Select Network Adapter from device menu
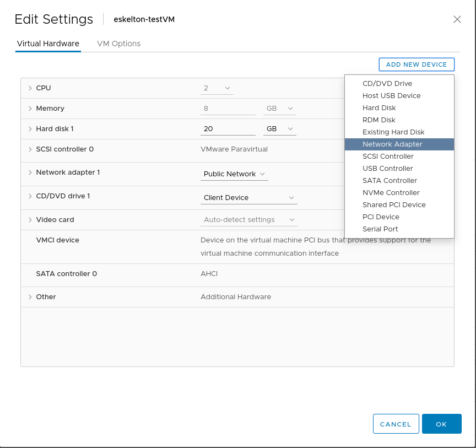The height and width of the screenshot is (448, 476). (392, 144)
